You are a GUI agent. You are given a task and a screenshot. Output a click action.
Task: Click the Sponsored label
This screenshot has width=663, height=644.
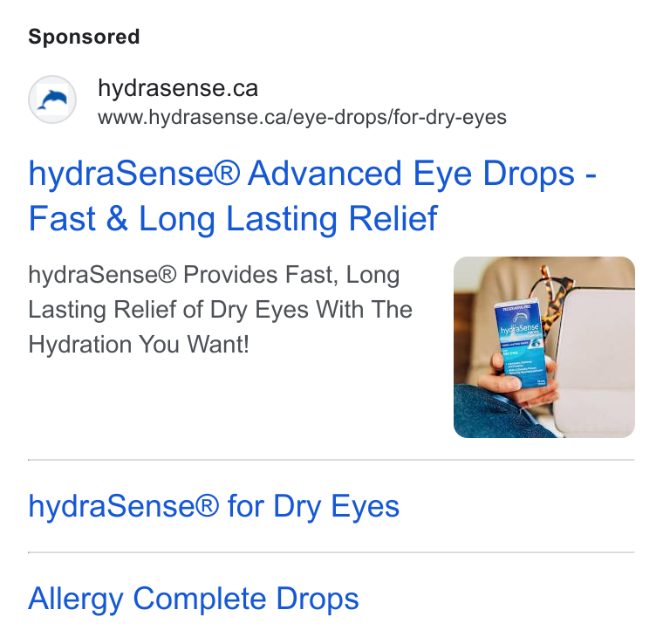click(84, 37)
